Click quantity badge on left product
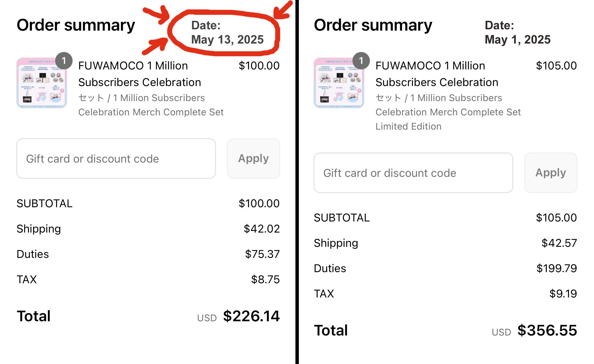 coord(64,61)
